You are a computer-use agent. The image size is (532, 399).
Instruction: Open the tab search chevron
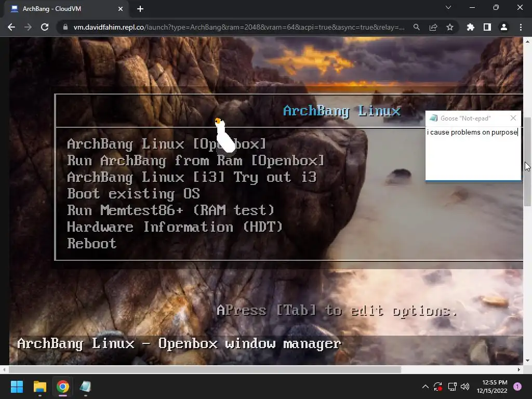(x=448, y=7)
